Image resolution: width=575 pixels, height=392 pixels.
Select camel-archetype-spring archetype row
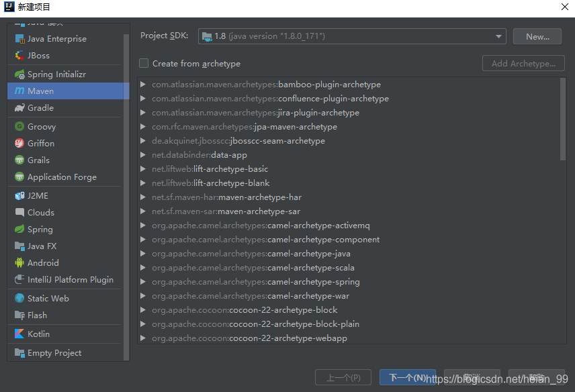point(349,282)
